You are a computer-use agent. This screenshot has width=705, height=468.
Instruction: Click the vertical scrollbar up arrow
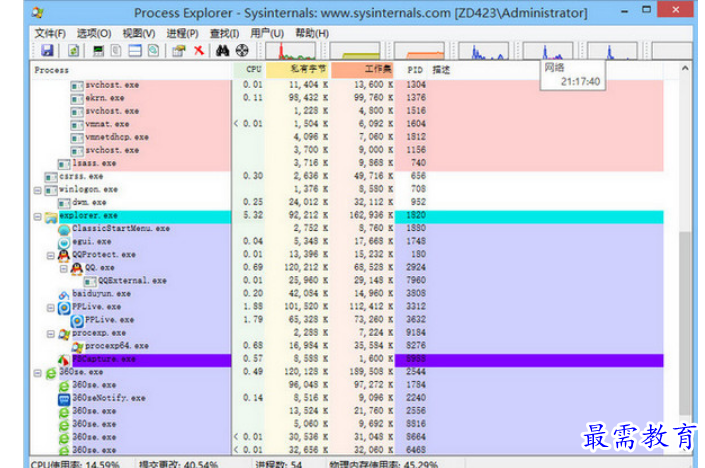coord(685,68)
